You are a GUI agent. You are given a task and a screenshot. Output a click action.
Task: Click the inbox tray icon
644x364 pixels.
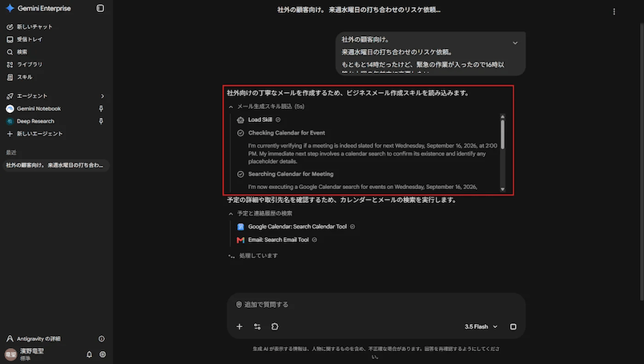tap(10, 39)
